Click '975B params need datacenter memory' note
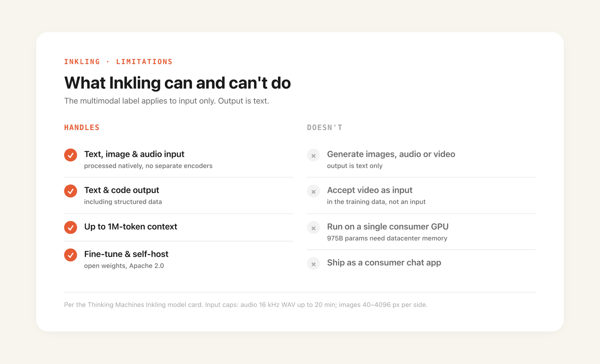 pyautogui.click(x=387, y=238)
